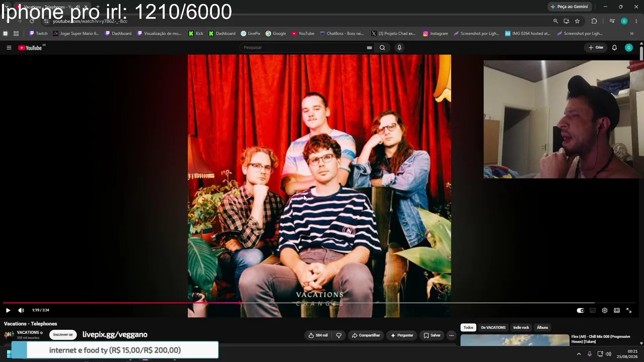This screenshot has height=362, width=644.
Task: Open the YouTube account avatar menu
Action: tap(629, 48)
